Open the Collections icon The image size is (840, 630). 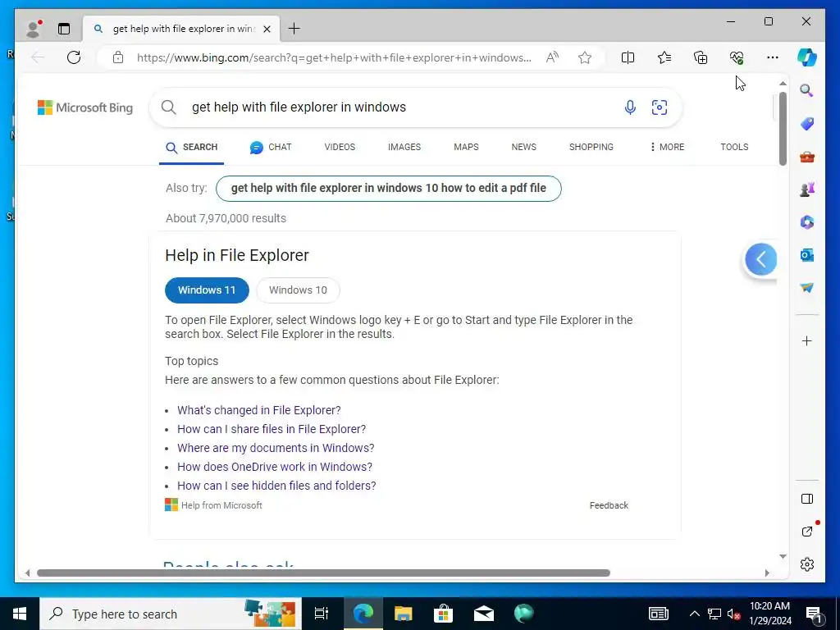click(701, 57)
